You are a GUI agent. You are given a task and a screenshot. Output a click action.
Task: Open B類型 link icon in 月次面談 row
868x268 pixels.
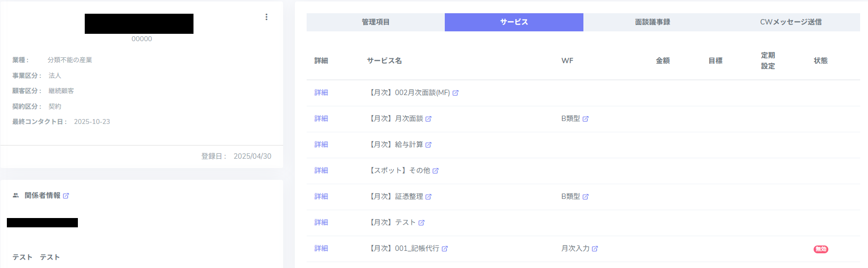coord(585,119)
